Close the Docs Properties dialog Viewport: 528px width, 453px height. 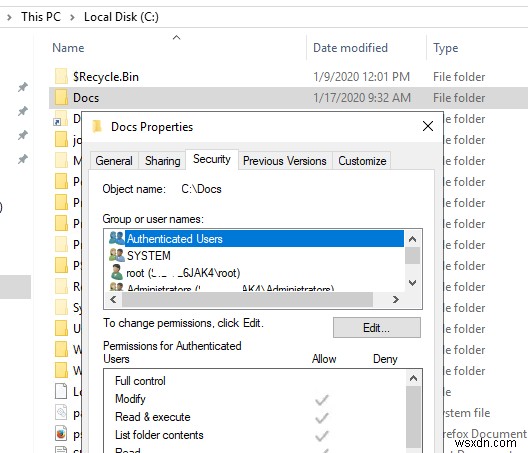click(x=428, y=126)
